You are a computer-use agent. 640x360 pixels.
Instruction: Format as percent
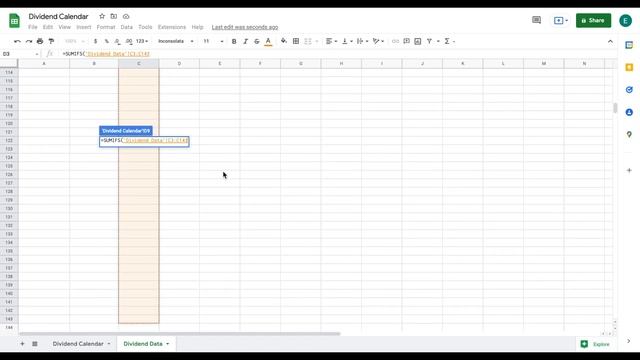click(x=107, y=41)
